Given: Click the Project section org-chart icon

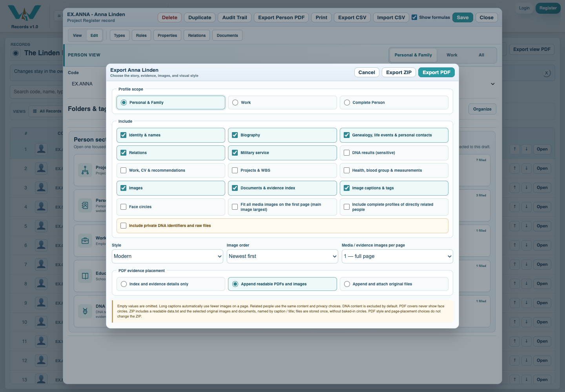Looking at the screenshot, I should tap(85, 170).
